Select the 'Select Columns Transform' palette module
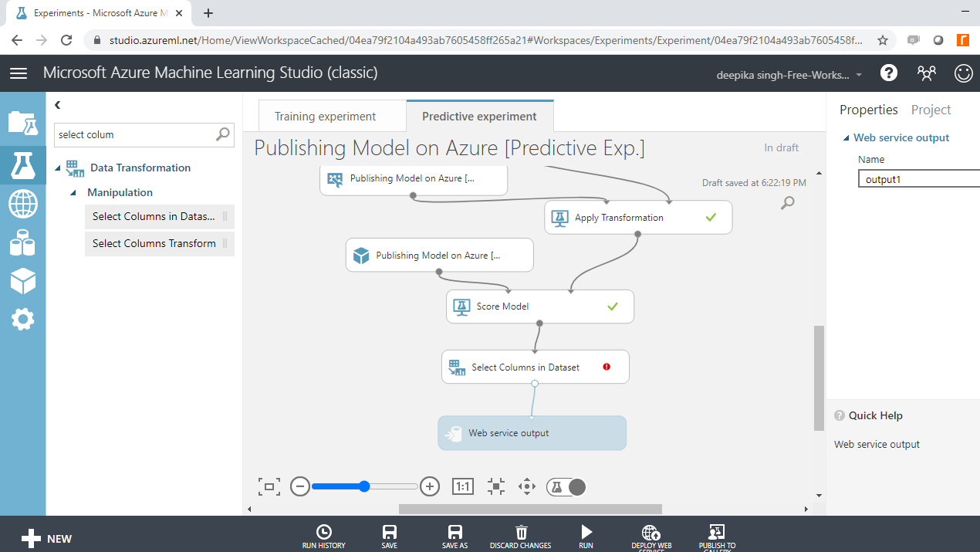The width and height of the screenshot is (980, 552). (x=160, y=244)
